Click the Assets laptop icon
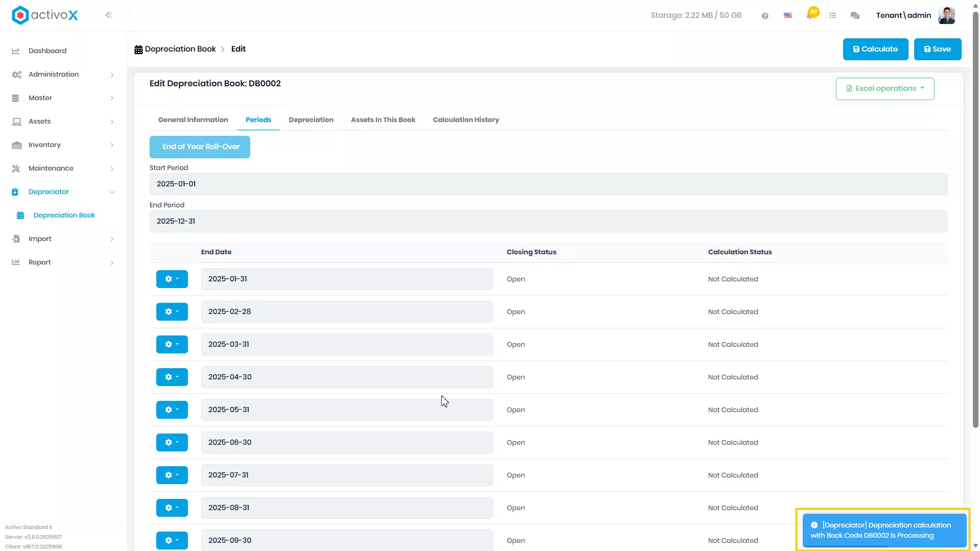The height and width of the screenshot is (551, 980). pos(16,122)
